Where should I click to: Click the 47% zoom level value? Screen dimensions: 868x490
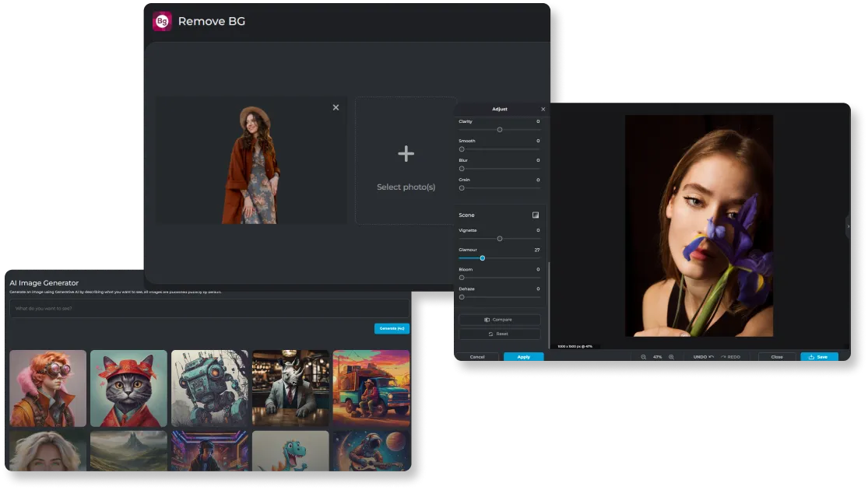pyautogui.click(x=657, y=357)
